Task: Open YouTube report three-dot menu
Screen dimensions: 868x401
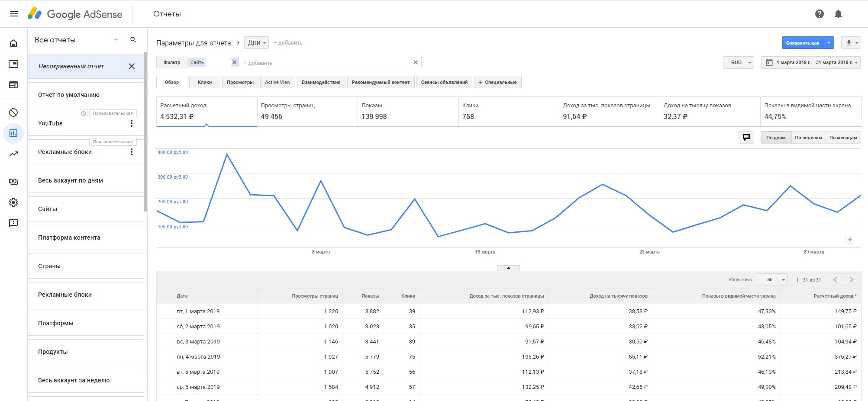Action: tap(132, 123)
